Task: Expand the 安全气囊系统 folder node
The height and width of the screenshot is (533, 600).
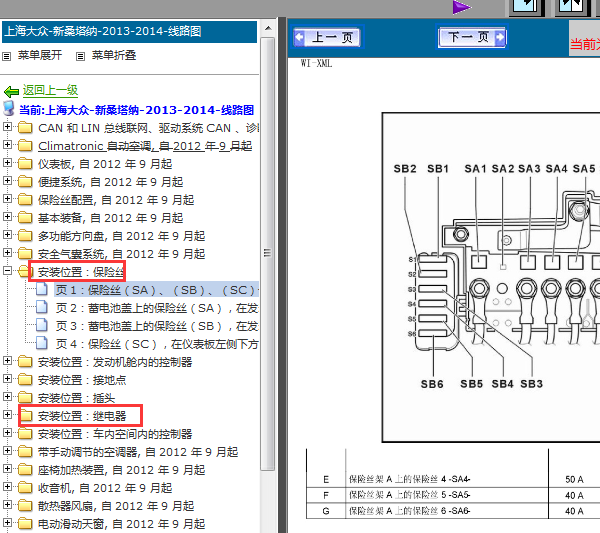Action: tap(7, 252)
